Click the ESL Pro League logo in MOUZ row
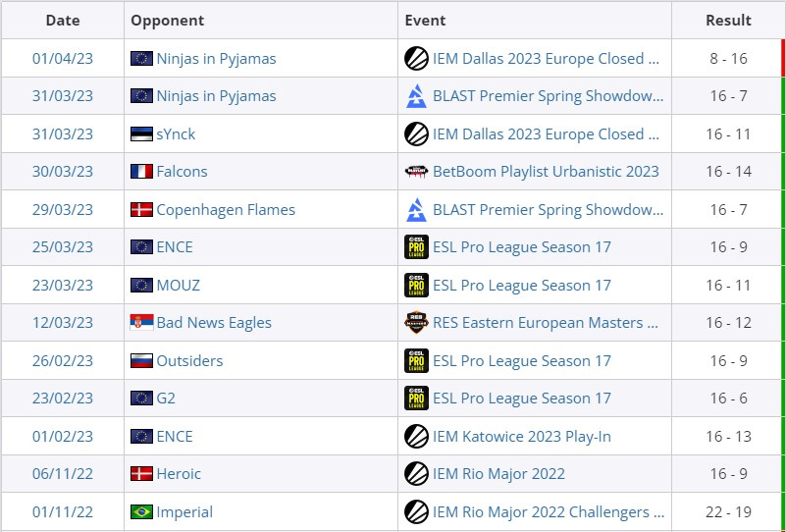Screen dimensions: 786x532 tap(416, 286)
